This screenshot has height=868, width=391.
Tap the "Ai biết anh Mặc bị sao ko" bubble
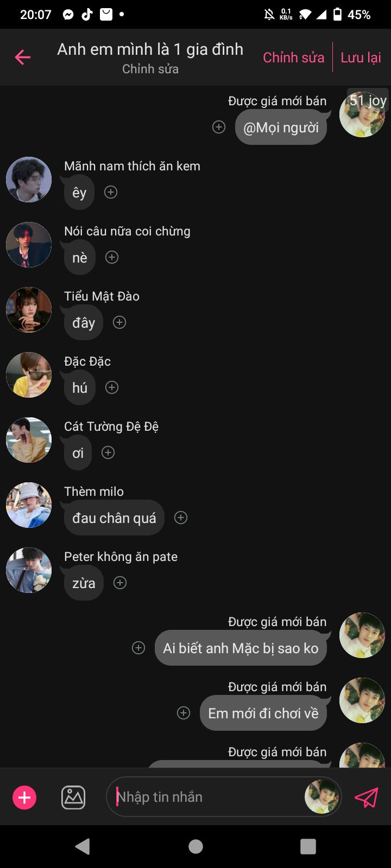pos(241,648)
